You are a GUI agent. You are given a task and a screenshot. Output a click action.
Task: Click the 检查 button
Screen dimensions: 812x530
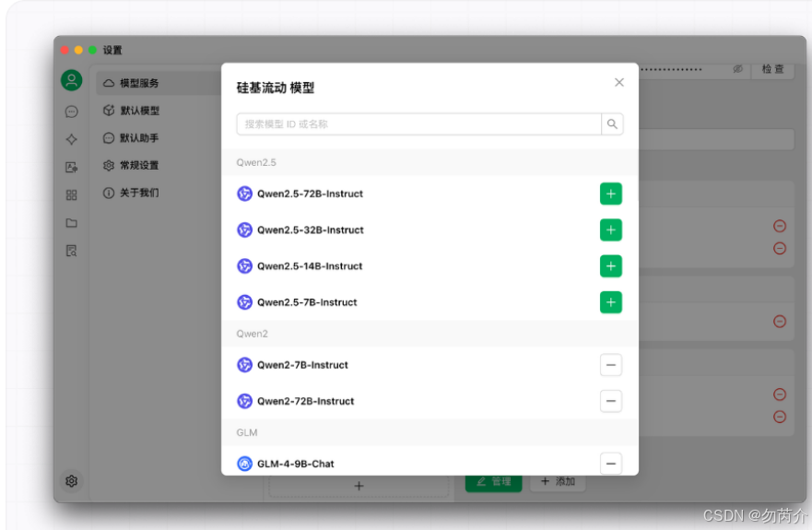(x=772, y=69)
